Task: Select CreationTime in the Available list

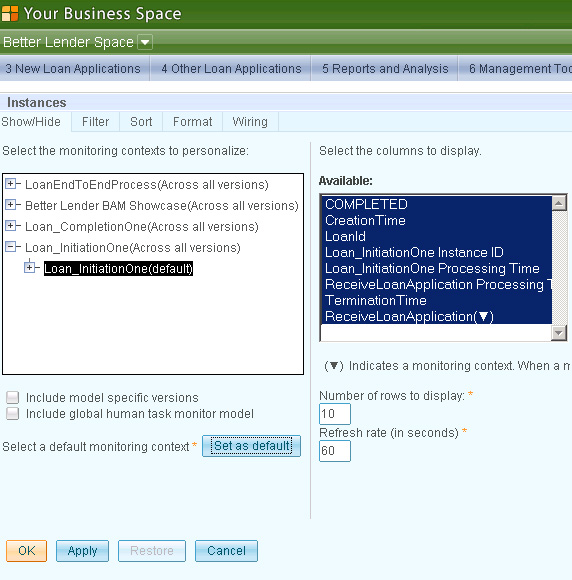Action: coord(437,220)
